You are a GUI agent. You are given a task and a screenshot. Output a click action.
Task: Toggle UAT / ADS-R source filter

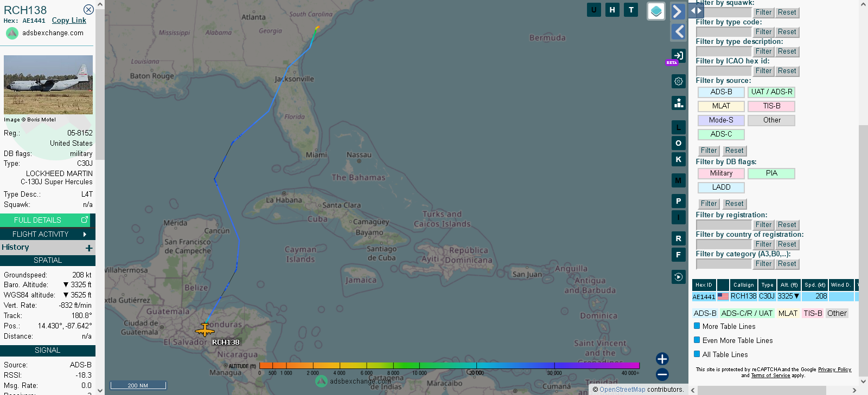coord(771,92)
